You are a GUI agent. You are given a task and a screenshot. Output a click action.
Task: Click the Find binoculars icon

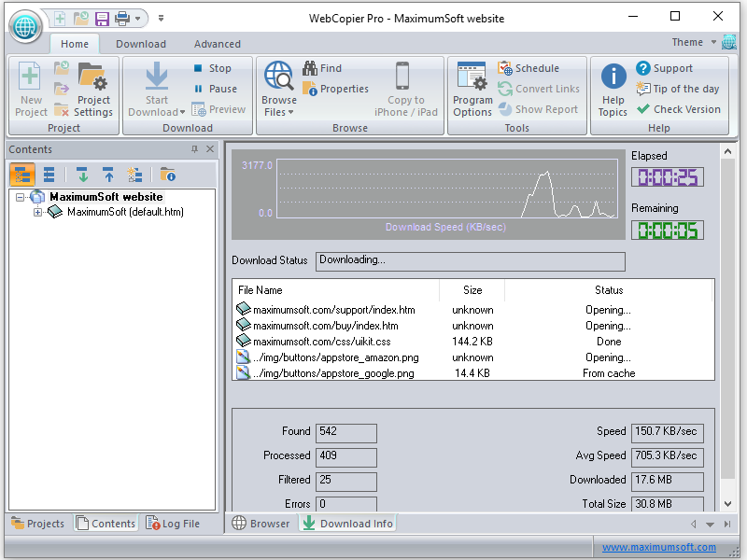pos(311,68)
